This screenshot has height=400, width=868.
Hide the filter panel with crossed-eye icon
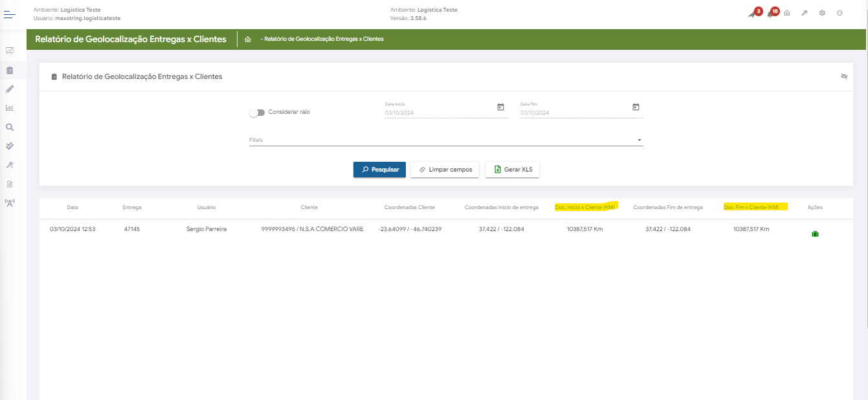pos(844,76)
